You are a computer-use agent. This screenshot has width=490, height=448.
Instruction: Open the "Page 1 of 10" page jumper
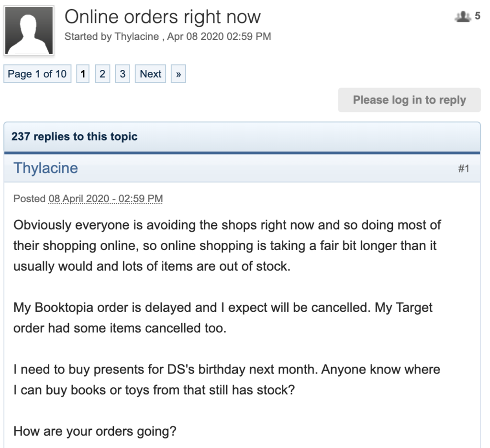point(37,74)
